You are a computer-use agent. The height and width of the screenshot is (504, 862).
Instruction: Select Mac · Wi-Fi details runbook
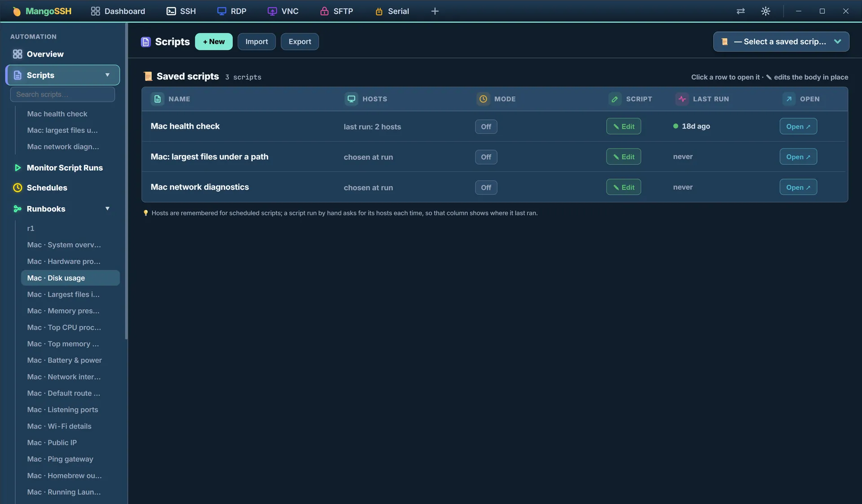[70, 426]
